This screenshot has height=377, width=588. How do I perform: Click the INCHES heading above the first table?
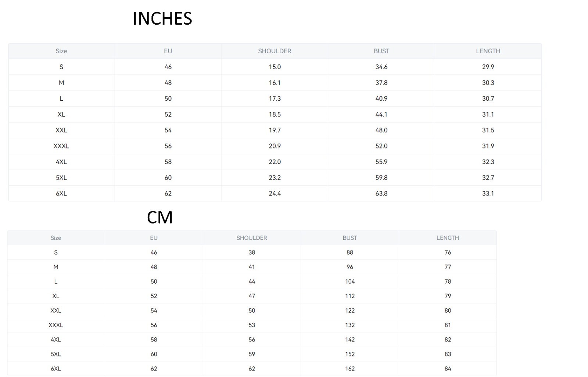pos(162,19)
